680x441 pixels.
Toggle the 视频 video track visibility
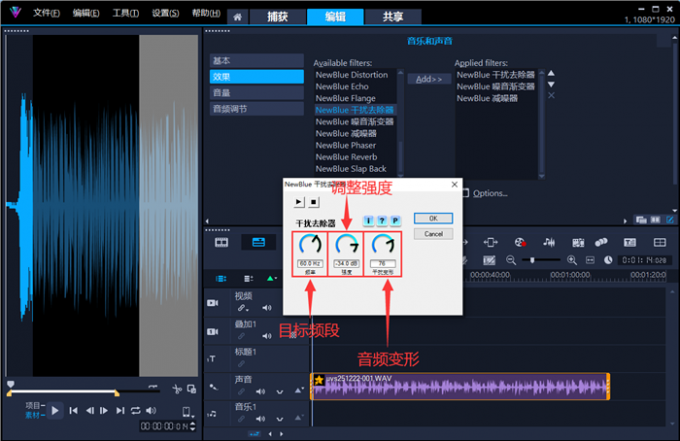213,302
